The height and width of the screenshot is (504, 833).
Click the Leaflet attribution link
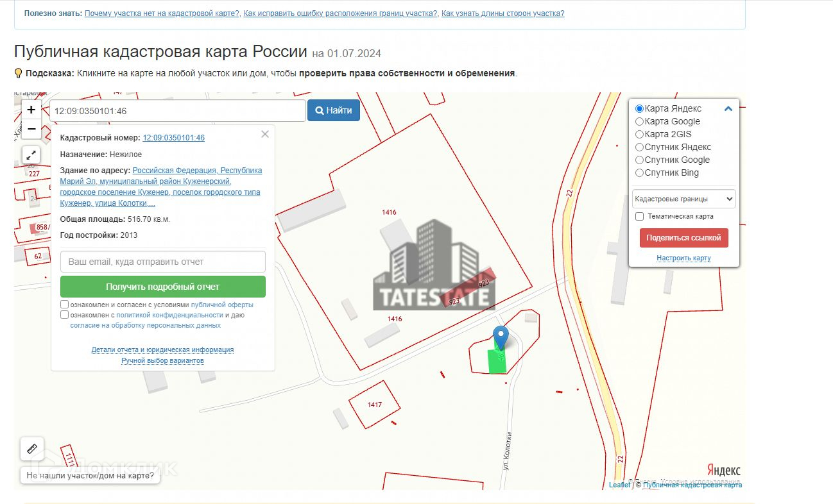click(620, 485)
